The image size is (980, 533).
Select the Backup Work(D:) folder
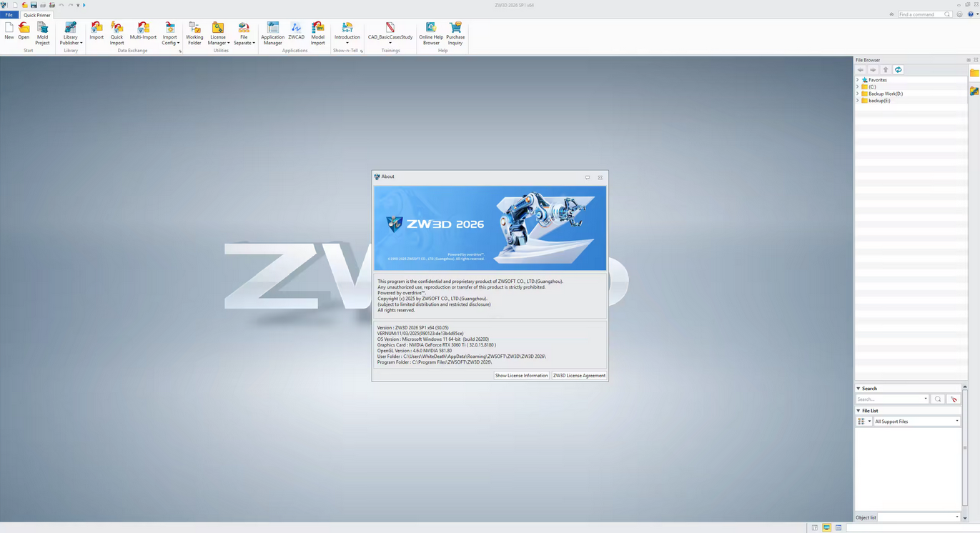point(886,94)
